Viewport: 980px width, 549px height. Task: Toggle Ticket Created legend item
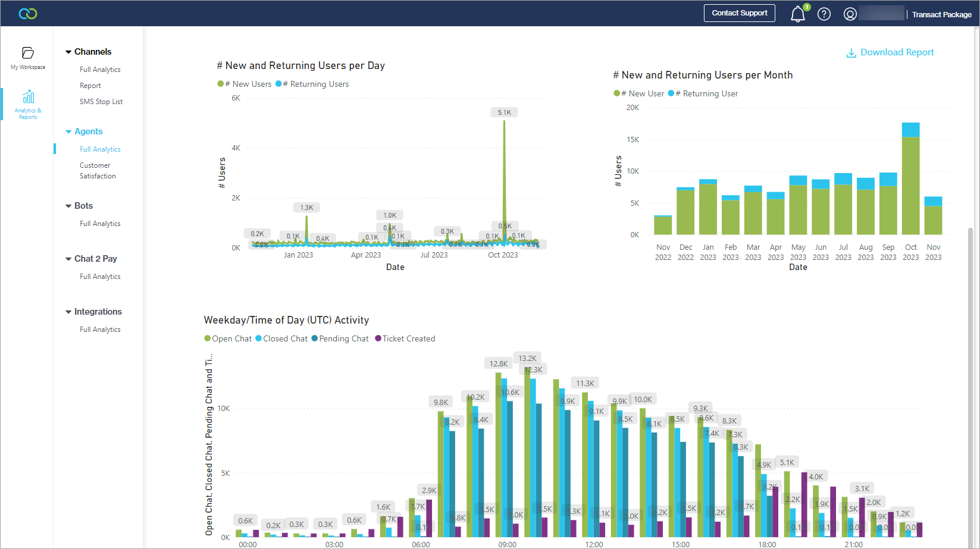pos(405,338)
